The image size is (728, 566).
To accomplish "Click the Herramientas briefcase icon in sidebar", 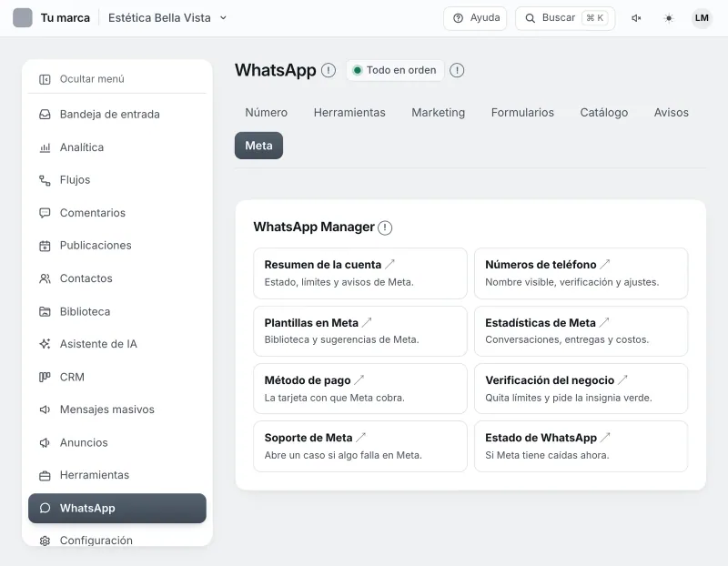I will (x=45, y=476).
